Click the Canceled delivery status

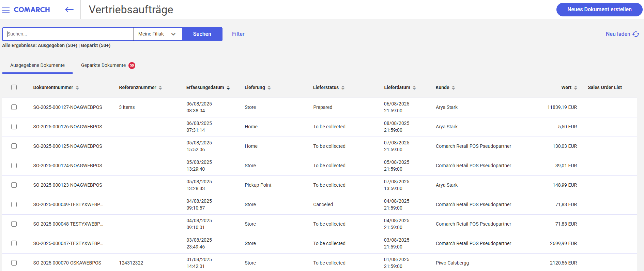[323, 204]
